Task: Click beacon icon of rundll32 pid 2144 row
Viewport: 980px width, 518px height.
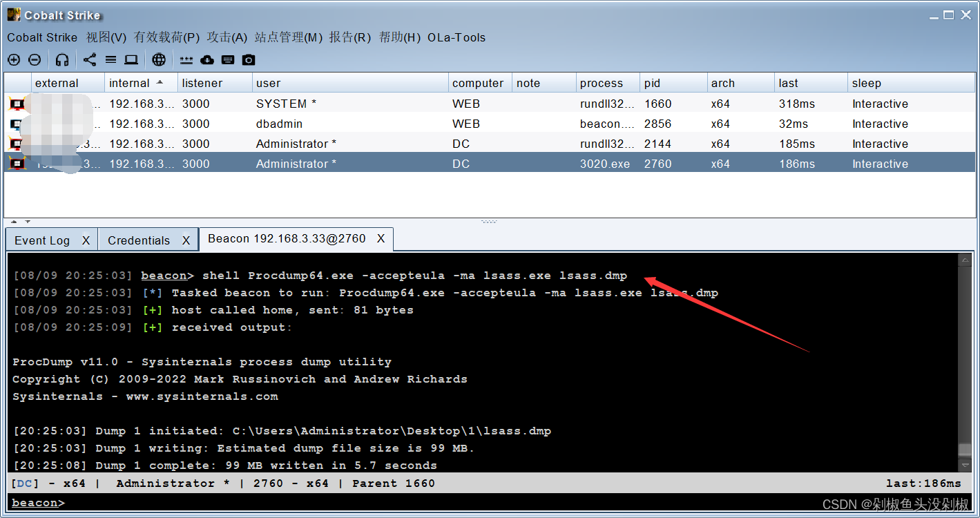Action: 17,144
